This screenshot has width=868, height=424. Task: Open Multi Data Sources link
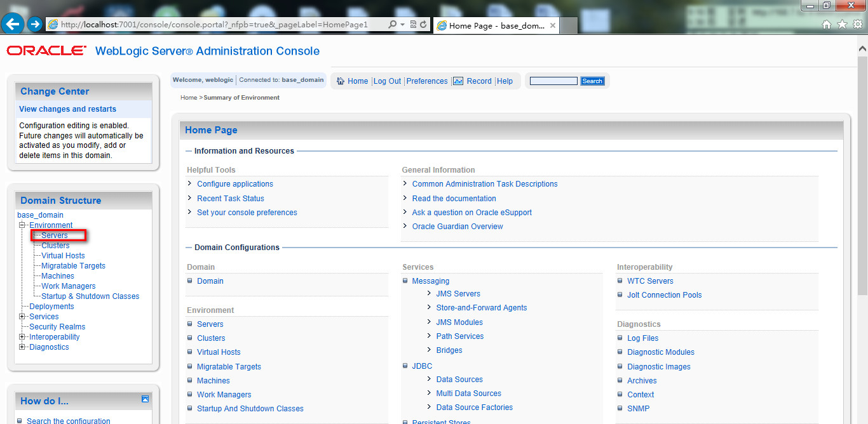click(469, 394)
